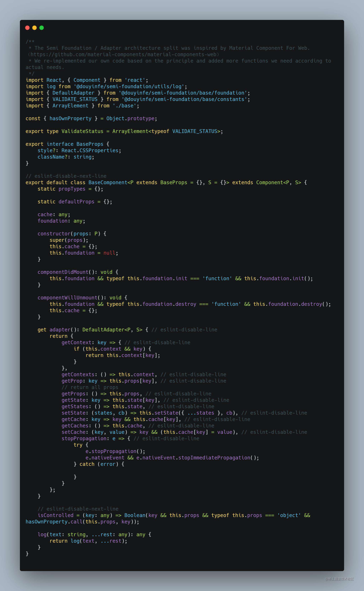Click ArrayElement<typeof in the type alias
The image size is (364, 591).
[141, 131]
